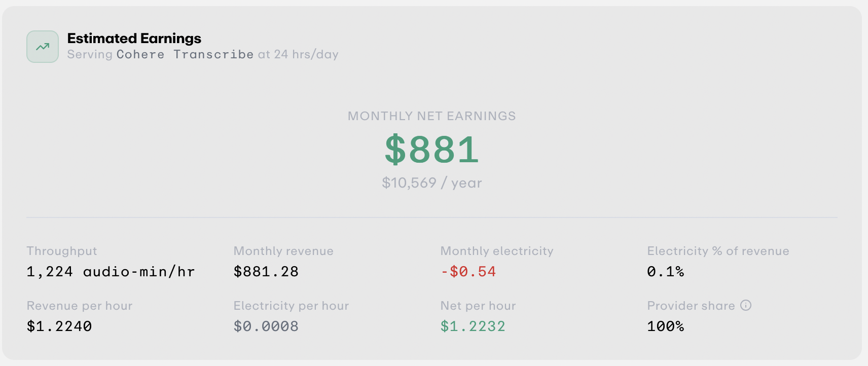Select the red -$0.54 electricity value

pos(468,272)
